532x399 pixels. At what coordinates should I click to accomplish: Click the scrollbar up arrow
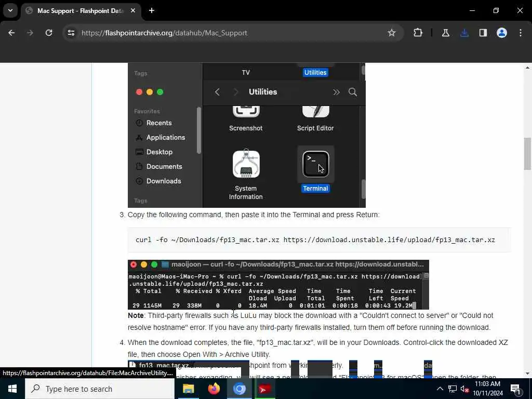527,68
